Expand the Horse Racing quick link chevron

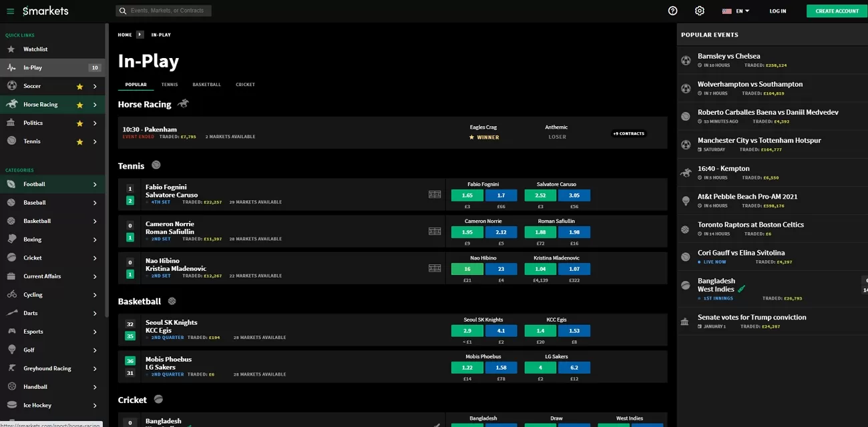(95, 105)
